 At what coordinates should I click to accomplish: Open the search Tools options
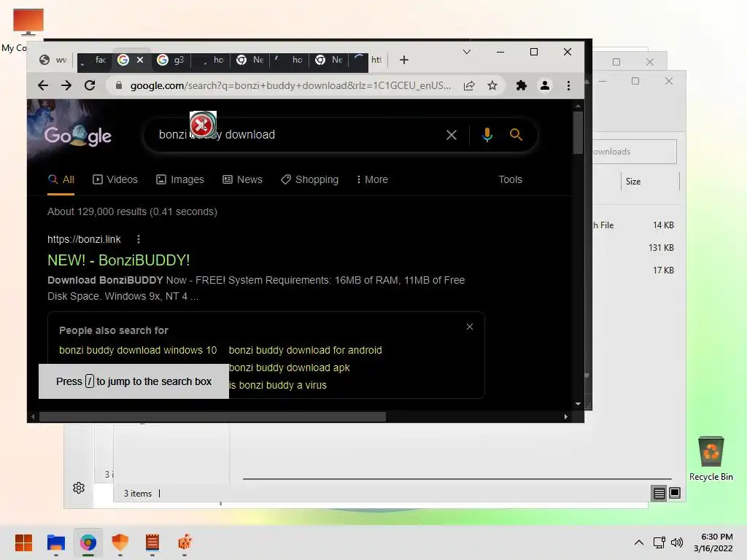[510, 179]
